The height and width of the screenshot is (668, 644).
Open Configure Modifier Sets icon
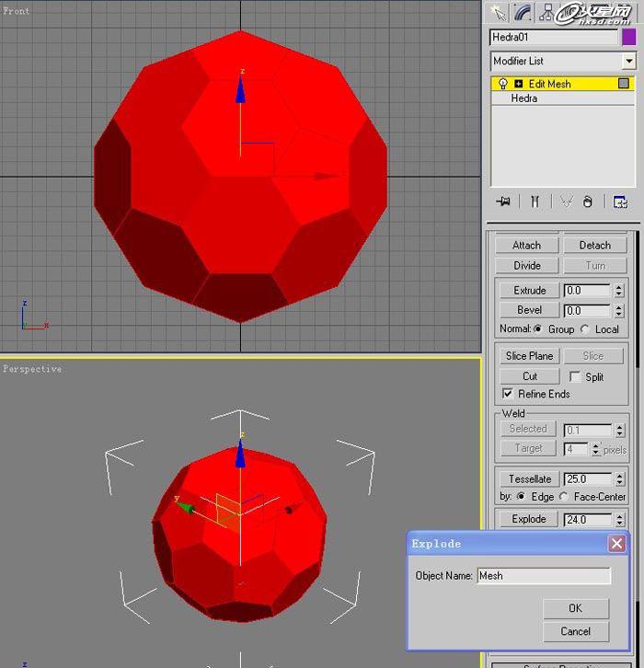(x=620, y=202)
